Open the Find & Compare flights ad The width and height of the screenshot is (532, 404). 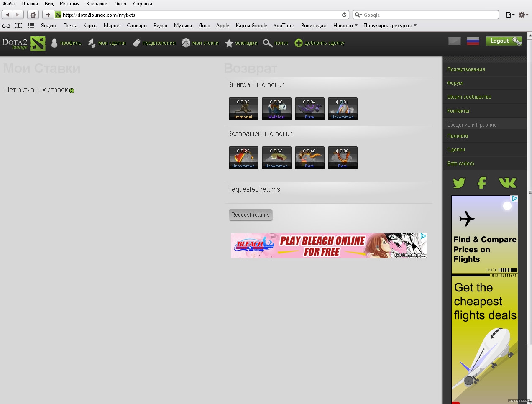click(485, 299)
